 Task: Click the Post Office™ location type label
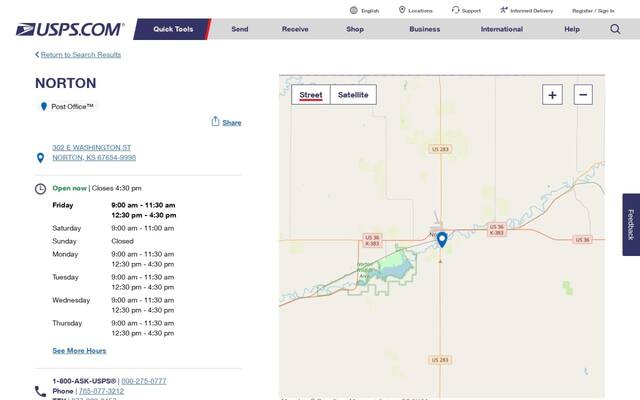coord(72,107)
